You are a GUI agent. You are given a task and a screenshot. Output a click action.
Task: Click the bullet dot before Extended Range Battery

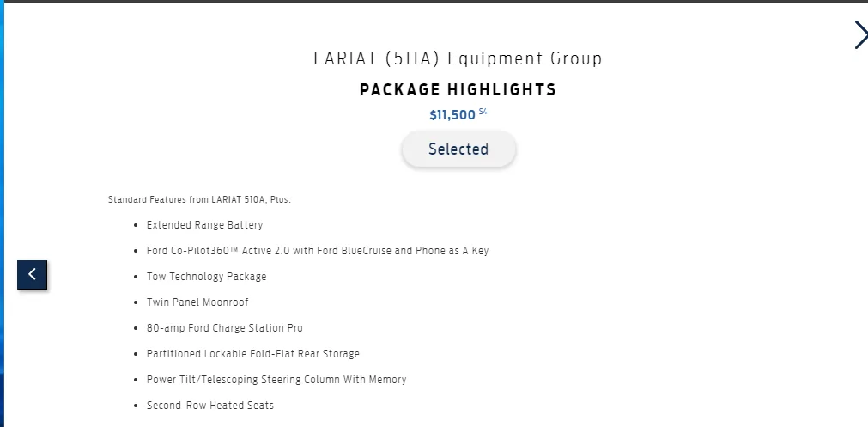tap(137, 225)
